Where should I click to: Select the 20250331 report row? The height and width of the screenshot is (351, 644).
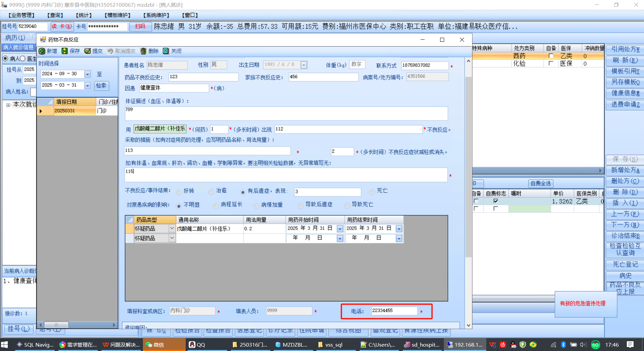pyautogui.click(x=77, y=110)
